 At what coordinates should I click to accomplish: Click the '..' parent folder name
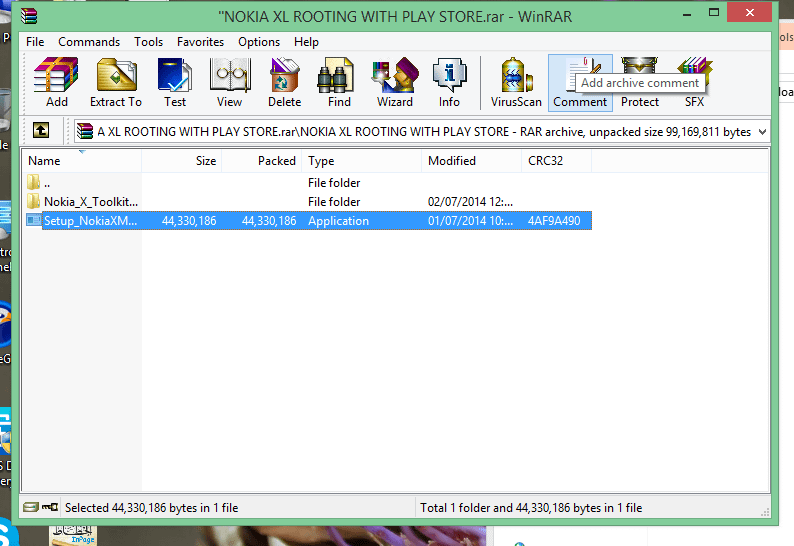(x=47, y=182)
